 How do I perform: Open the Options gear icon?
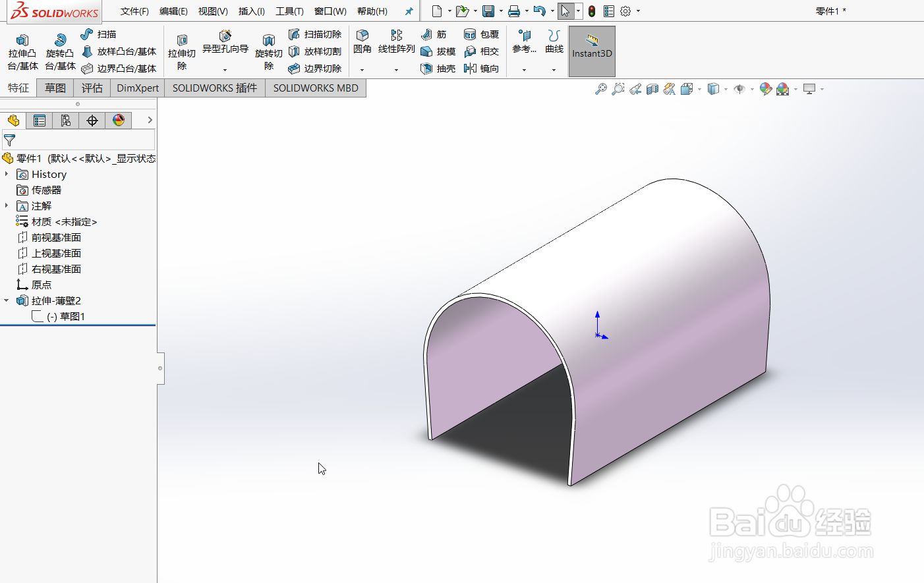tap(625, 11)
